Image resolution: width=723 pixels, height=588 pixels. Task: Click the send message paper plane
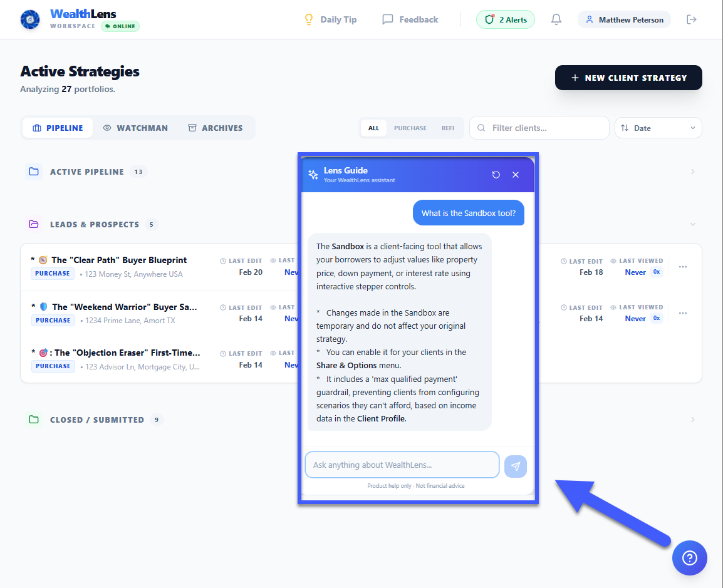[x=516, y=467]
